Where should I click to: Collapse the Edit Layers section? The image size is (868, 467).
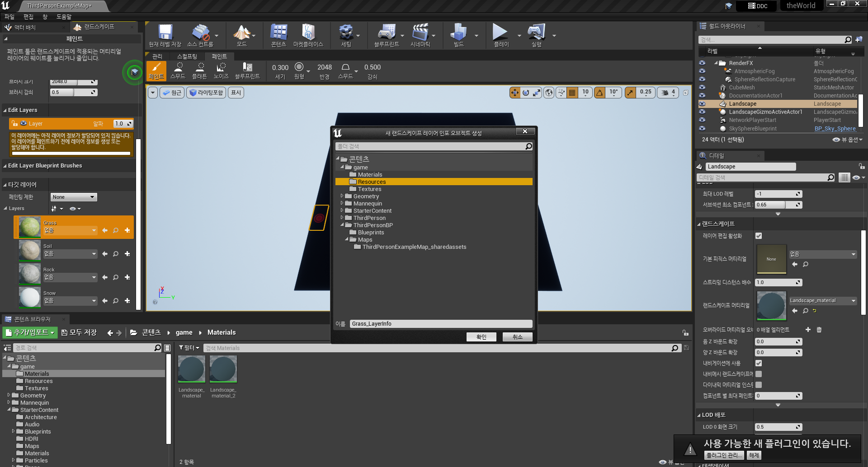point(5,110)
